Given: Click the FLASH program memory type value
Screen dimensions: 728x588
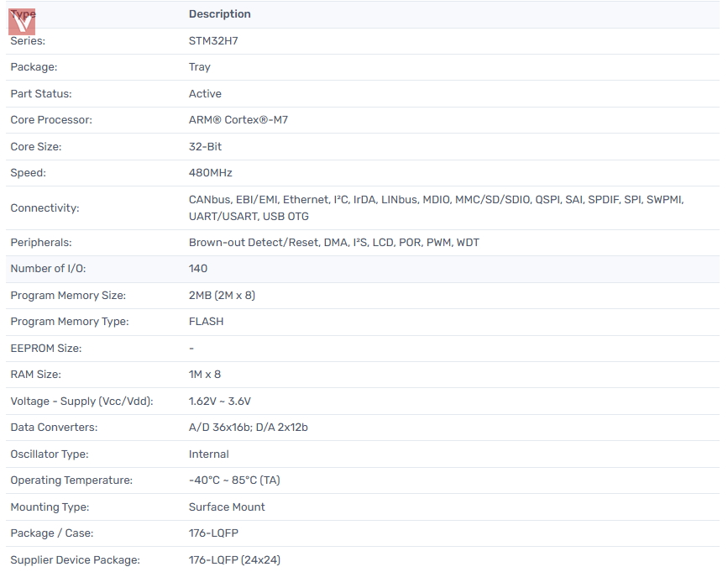Looking at the screenshot, I should pos(206,322).
